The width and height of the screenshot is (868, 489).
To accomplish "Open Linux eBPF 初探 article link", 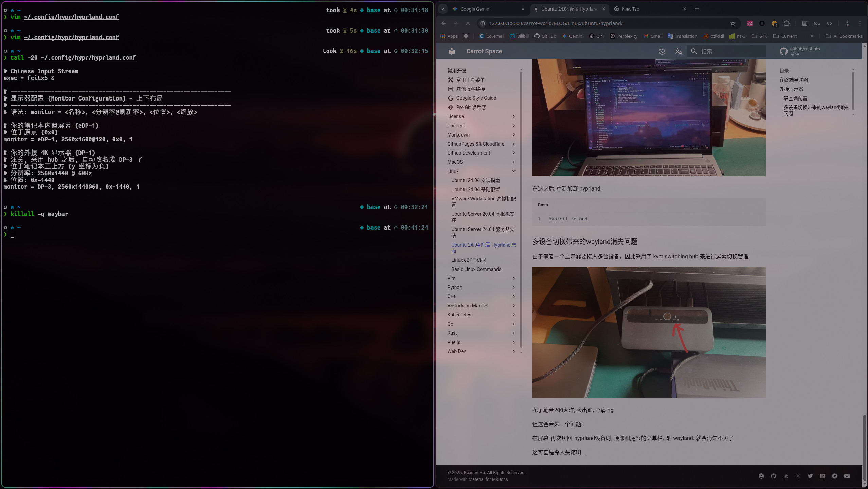I will coord(468,260).
